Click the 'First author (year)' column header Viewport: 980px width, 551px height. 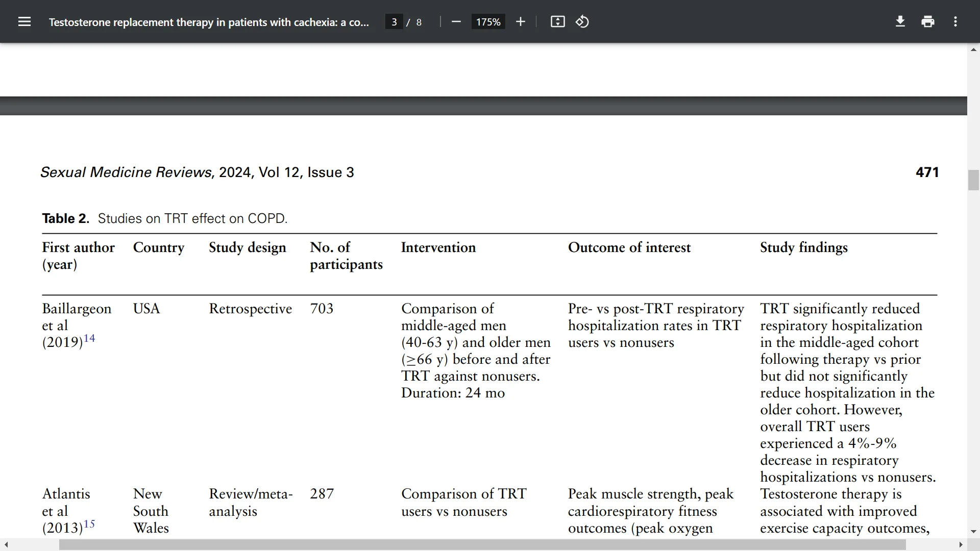point(78,256)
